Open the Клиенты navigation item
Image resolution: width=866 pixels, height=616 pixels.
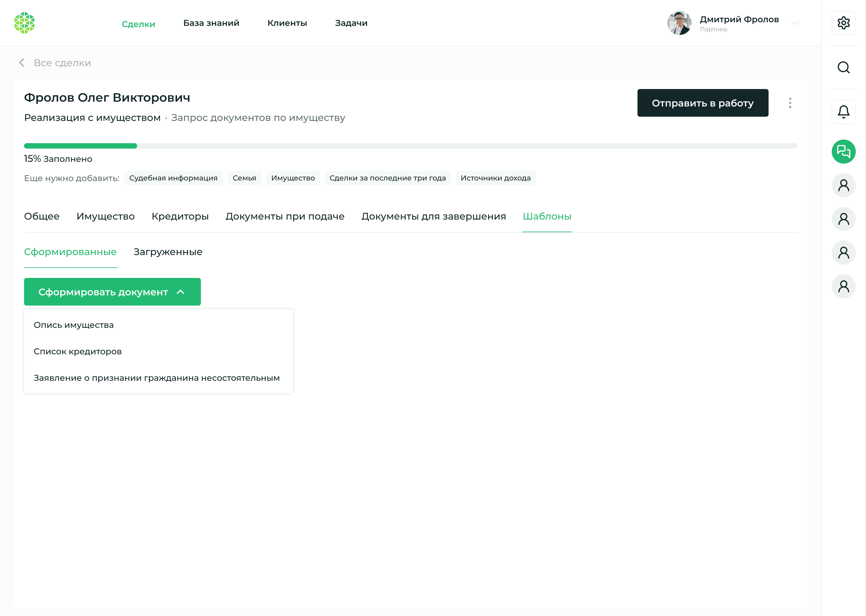[x=287, y=23]
